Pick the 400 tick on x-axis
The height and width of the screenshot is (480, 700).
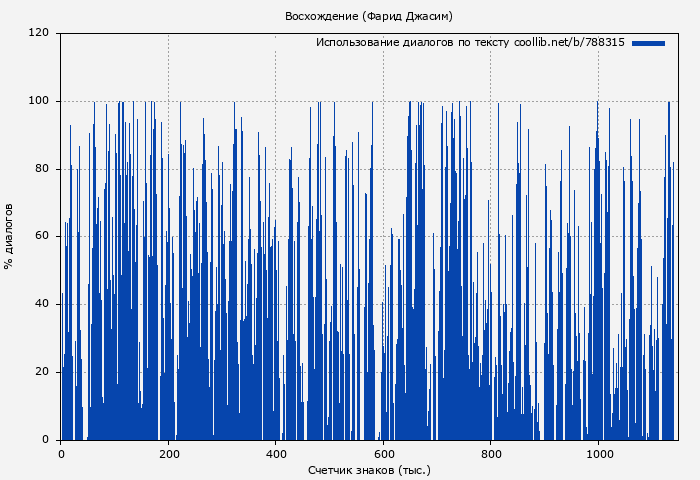[276, 453]
